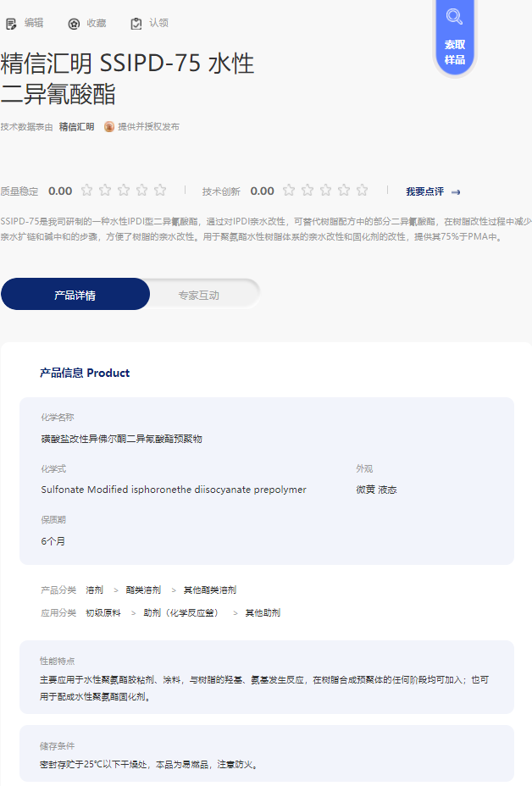Click the 保质期 field label
The height and width of the screenshot is (786, 532).
(x=53, y=520)
